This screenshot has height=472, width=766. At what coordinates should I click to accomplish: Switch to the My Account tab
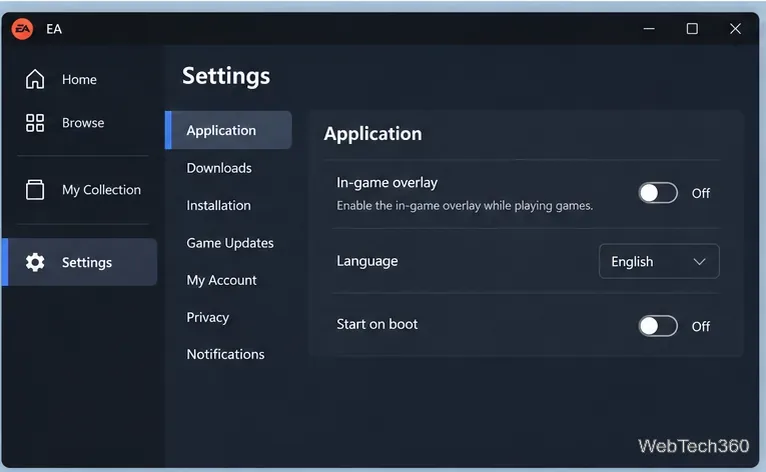pyautogui.click(x=221, y=280)
